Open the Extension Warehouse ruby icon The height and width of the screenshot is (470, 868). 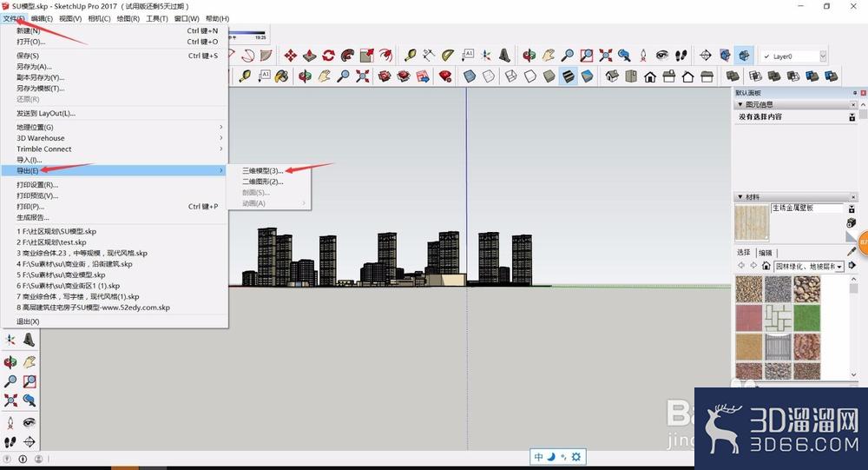click(445, 76)
